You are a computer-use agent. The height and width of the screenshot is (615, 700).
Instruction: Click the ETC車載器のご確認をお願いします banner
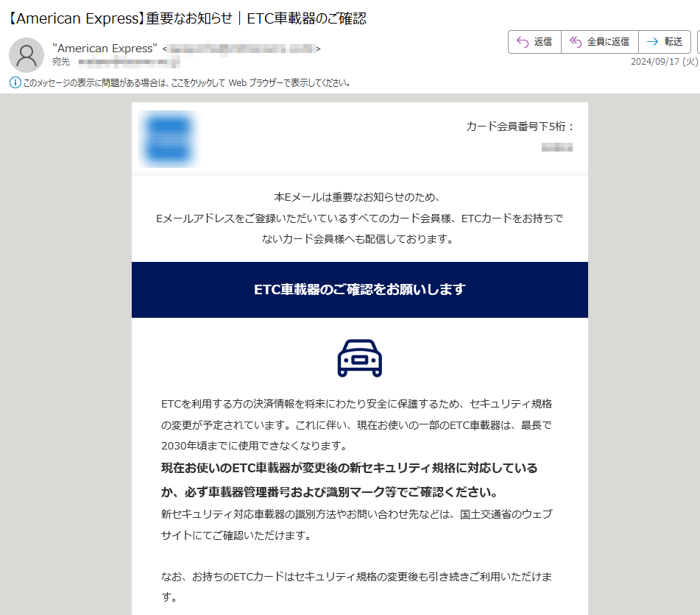360,290
